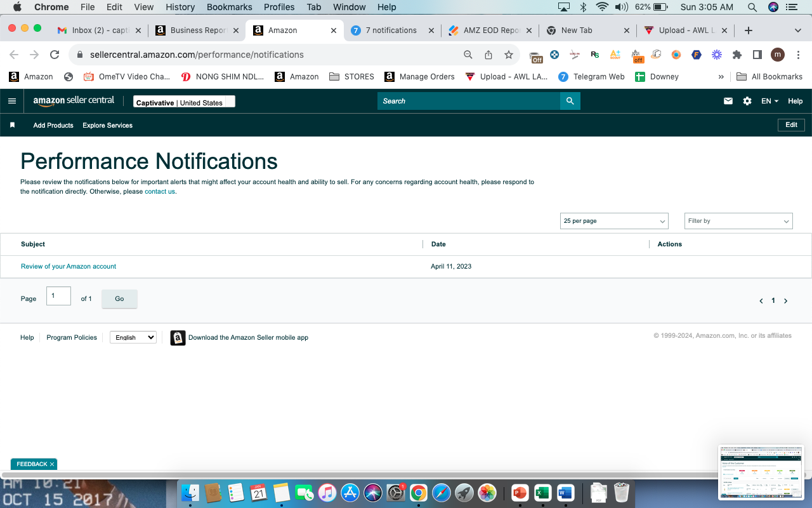Open the English language selector in footer
Image resolution: width=812 pixels, height=508 pixels.
point(133,337)
